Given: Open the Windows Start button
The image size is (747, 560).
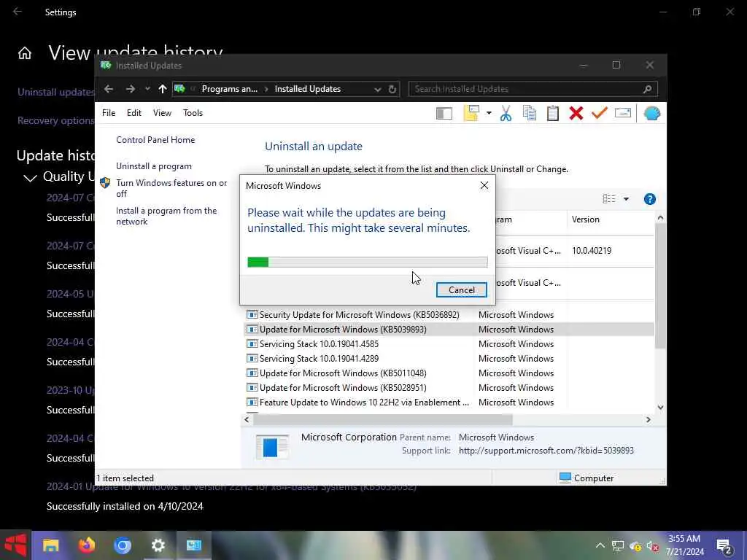Looking at the screenshot, I should [15, 545].
